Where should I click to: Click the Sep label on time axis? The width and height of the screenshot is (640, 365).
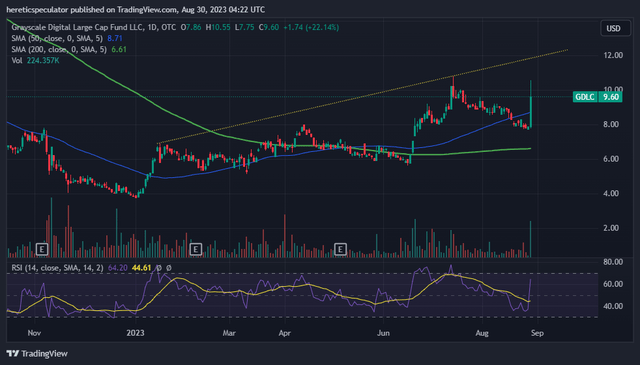point(538,333)
